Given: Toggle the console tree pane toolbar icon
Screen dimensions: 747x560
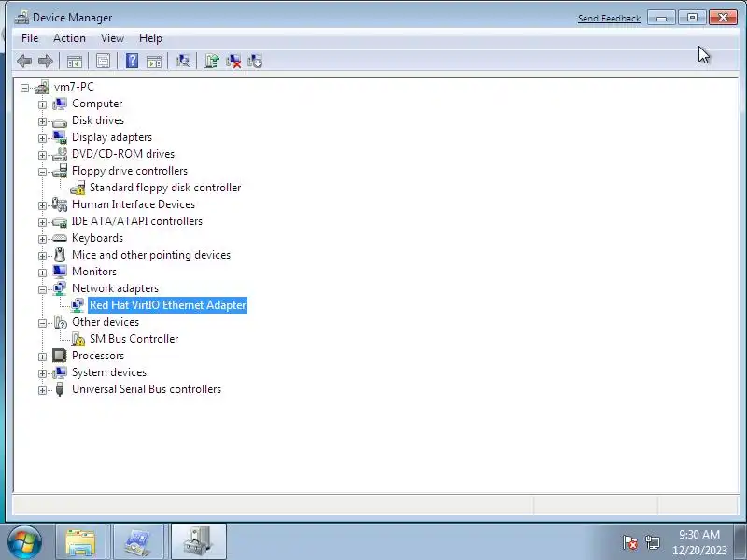Looking at the screenshot, I should click(x=75, y=62).
